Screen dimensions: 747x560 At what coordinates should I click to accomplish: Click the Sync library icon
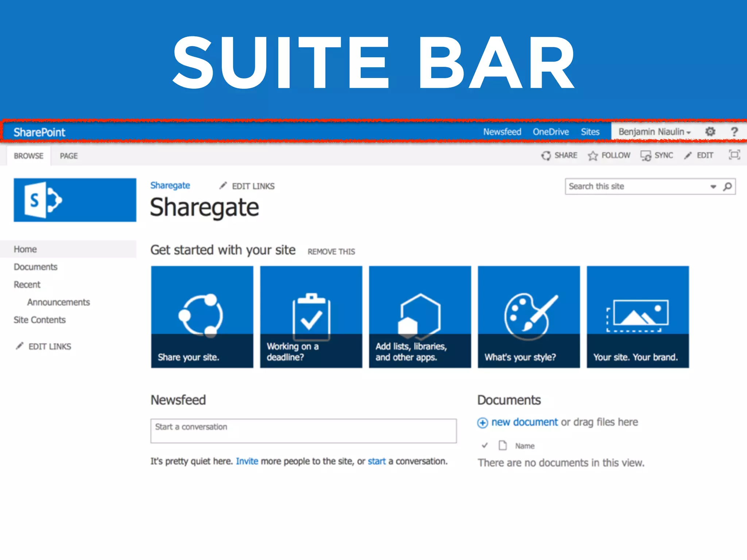click(646, 156)
